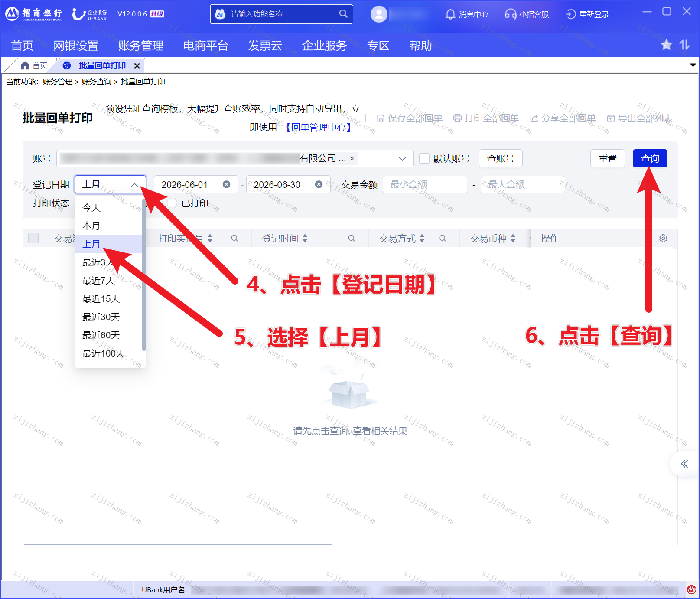Click the blue 查询 button
Image resolution: width=700 pixels, height=599 pixels.
point(650,158)
